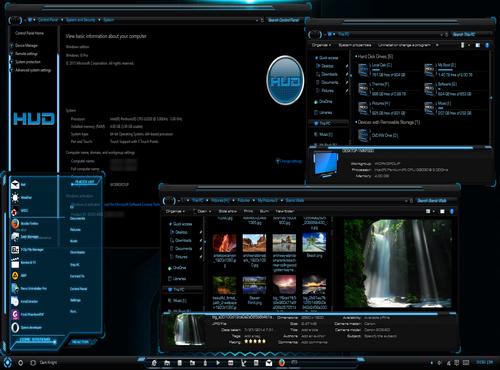Click Burn in Pictures window toolbar
Image resolution: width=500 pixels, height=370 pixels.
click(x=264, y=211)
